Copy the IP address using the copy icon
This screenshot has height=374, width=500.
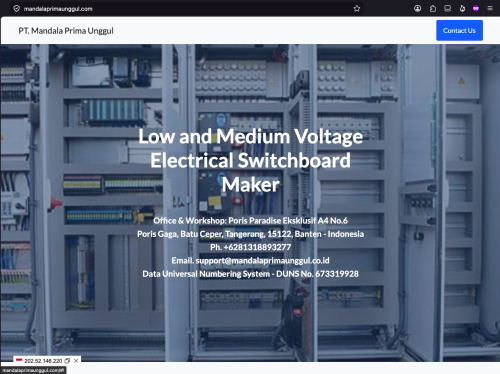67,361
